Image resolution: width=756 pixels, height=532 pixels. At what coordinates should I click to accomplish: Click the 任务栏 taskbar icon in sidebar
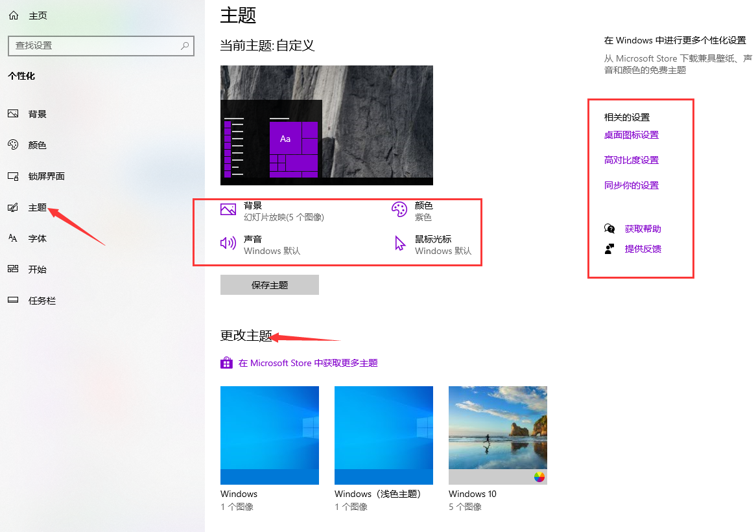(14, 300)
